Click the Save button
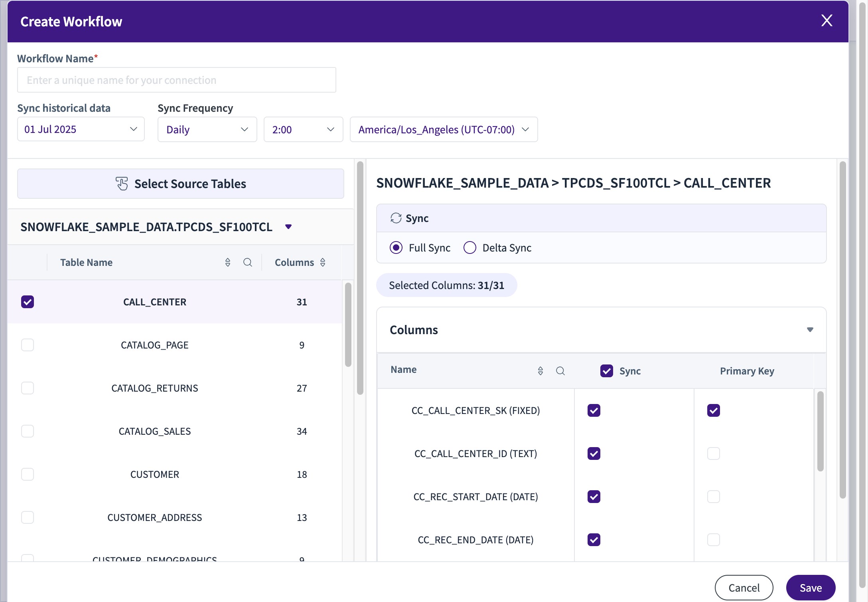868x602 pixels. click(810, 587)
